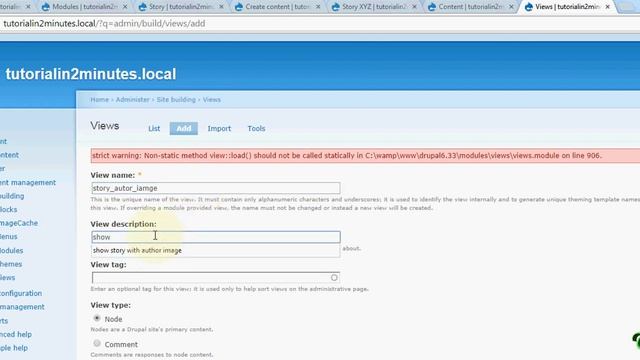Switch to the Story browser tab
The width and height of the screenshot is (640, 360).
(181, 7)
